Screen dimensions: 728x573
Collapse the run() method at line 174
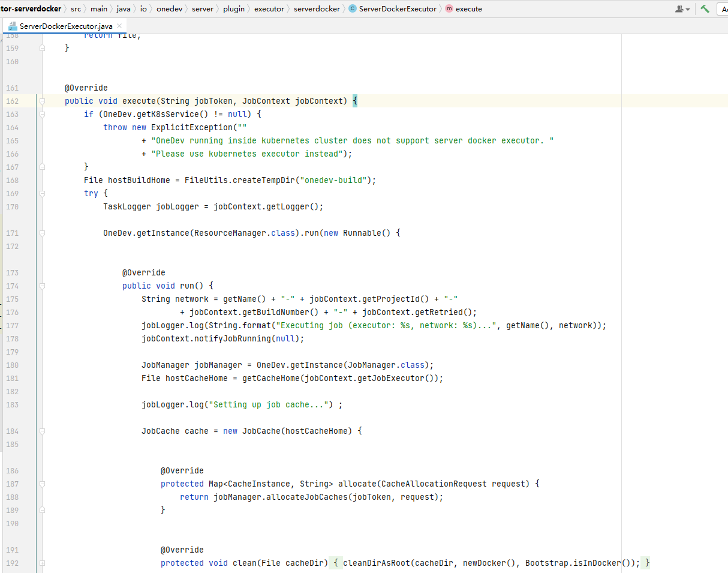(43, 286)
